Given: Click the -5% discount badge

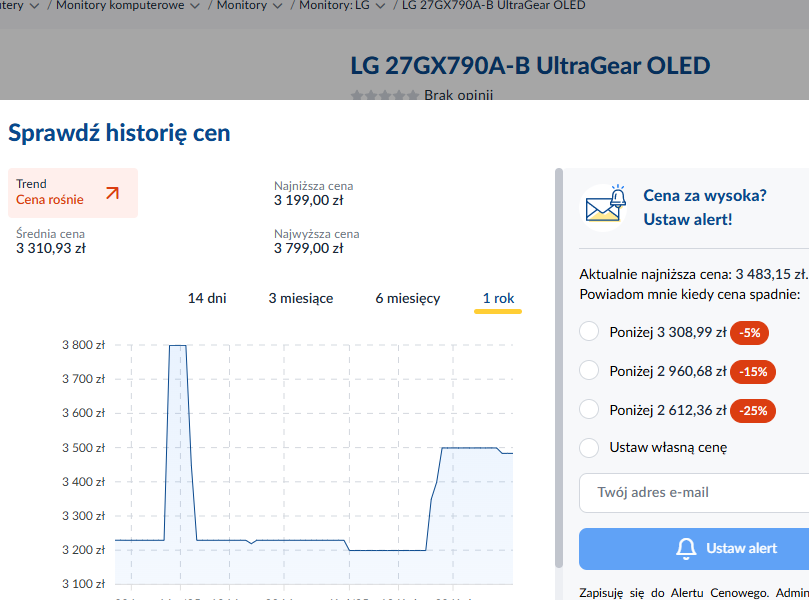Looking at the screenshot, I should [x=749, y=333].
